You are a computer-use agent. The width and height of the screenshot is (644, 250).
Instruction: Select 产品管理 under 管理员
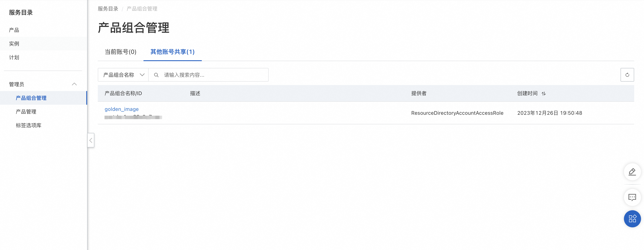pyautogui.click(x=26, y=112)
